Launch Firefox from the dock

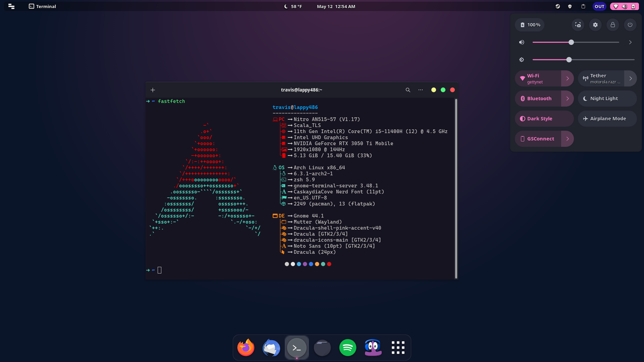pyautogui.click(x=246, y=347)
